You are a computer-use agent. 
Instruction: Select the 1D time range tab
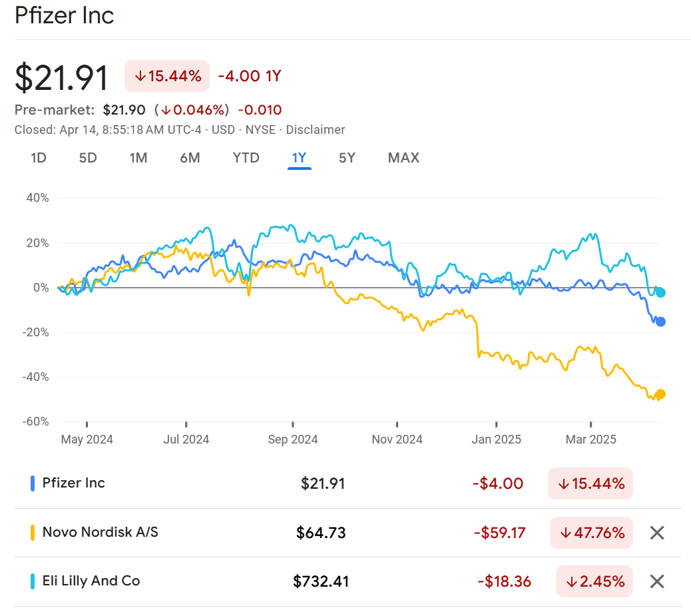[39, 158]
